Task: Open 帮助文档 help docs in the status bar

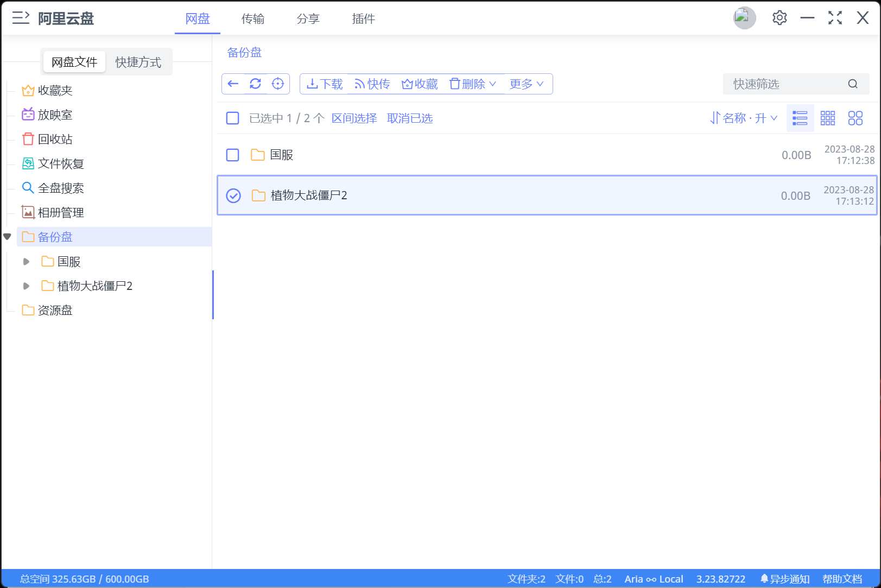Action: point(842,579)
